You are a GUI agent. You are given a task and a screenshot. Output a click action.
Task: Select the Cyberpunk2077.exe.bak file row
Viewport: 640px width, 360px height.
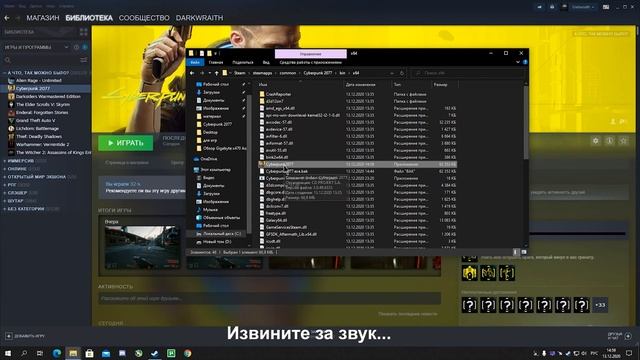coord(357,171)
